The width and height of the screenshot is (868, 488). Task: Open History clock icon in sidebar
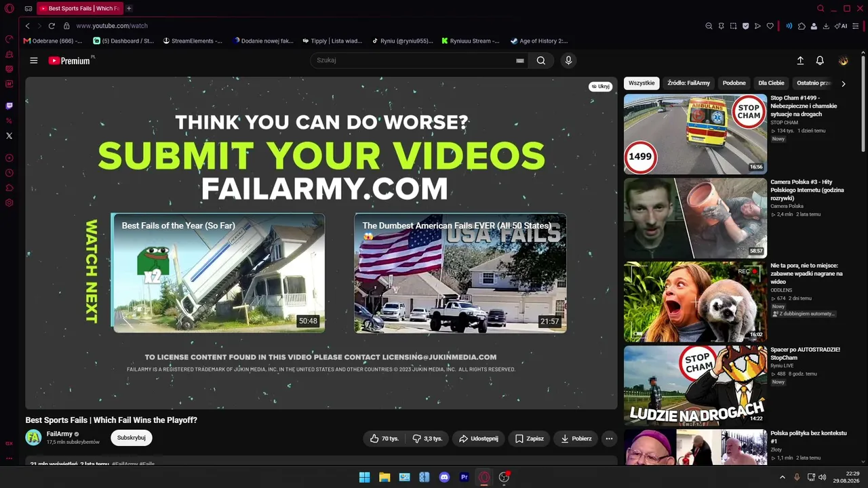coord(9,173)
